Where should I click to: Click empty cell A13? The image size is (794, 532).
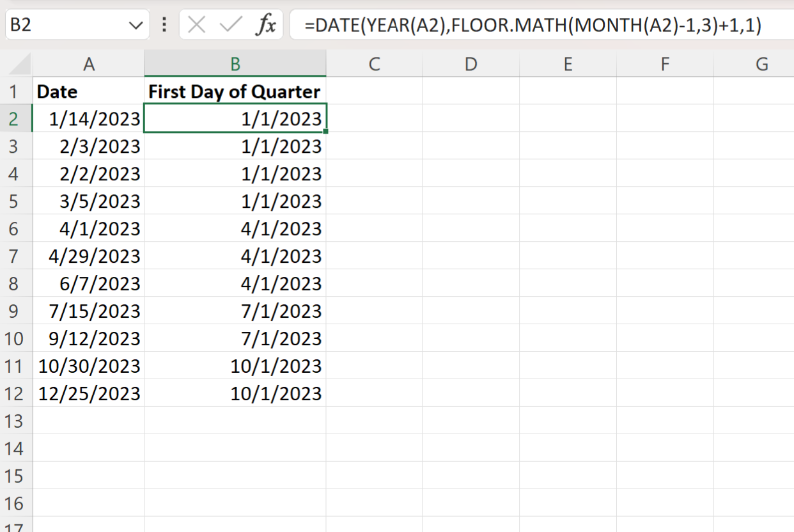pos(89,421)
